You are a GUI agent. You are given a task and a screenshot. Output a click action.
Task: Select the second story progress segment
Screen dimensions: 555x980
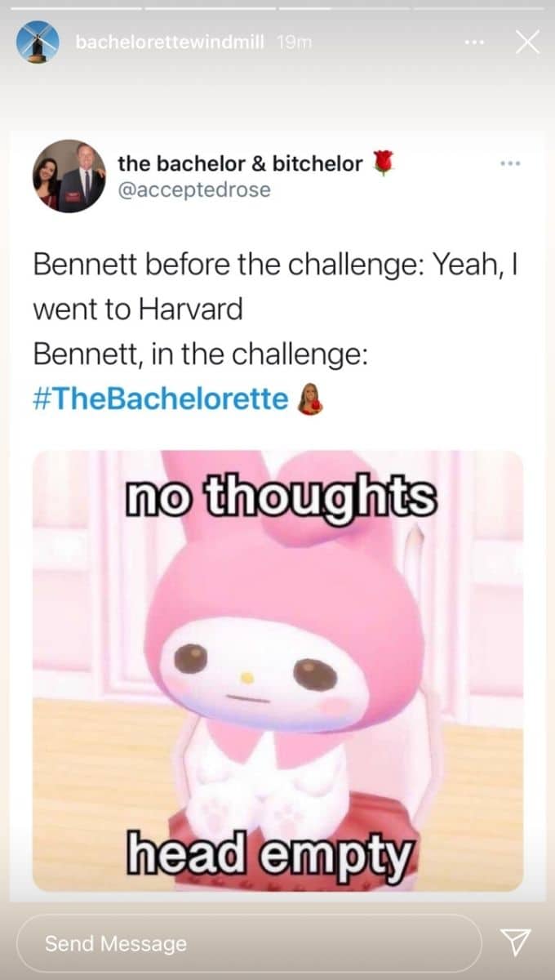209,9
